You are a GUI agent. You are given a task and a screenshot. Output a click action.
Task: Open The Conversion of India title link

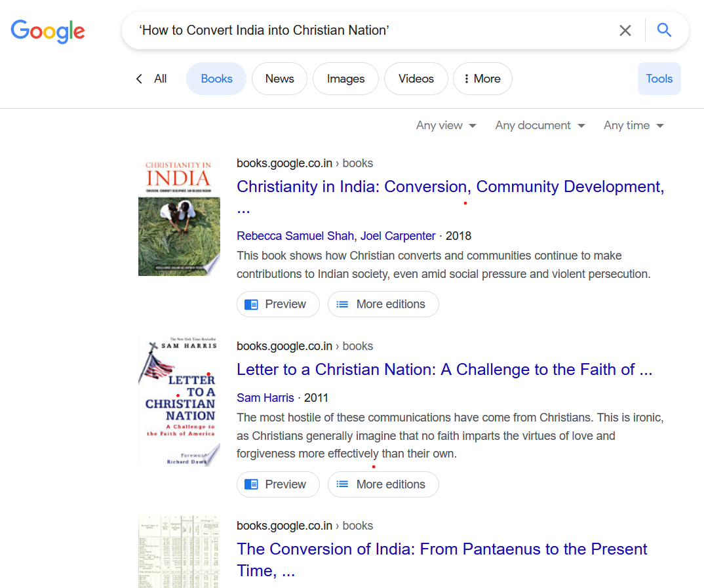[442, 560]
